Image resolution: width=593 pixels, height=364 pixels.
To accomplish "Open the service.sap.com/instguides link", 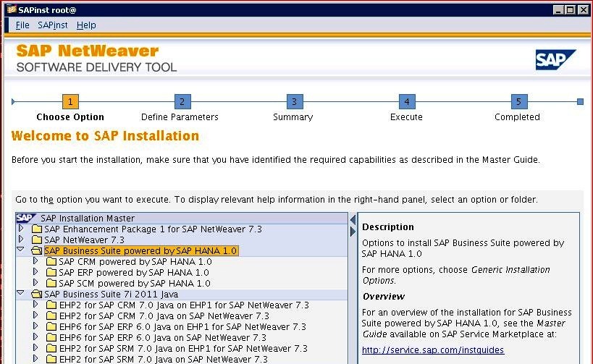I will [x=433, y=350].
